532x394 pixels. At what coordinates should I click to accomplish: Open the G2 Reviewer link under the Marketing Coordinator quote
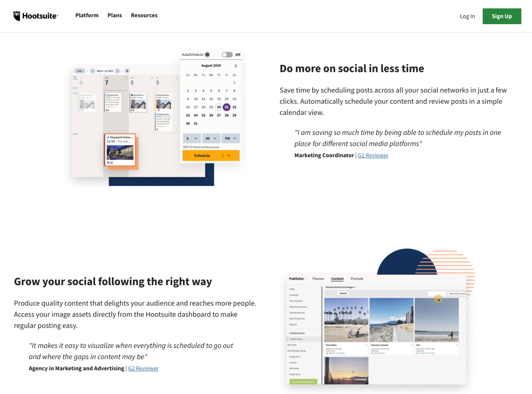pyautogui.click(x=373, y=155)
